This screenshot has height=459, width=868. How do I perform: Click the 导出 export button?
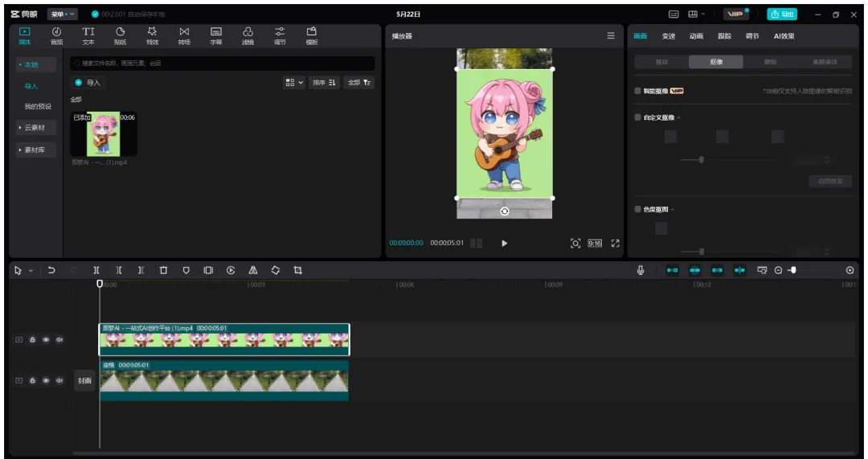[782, 14]
